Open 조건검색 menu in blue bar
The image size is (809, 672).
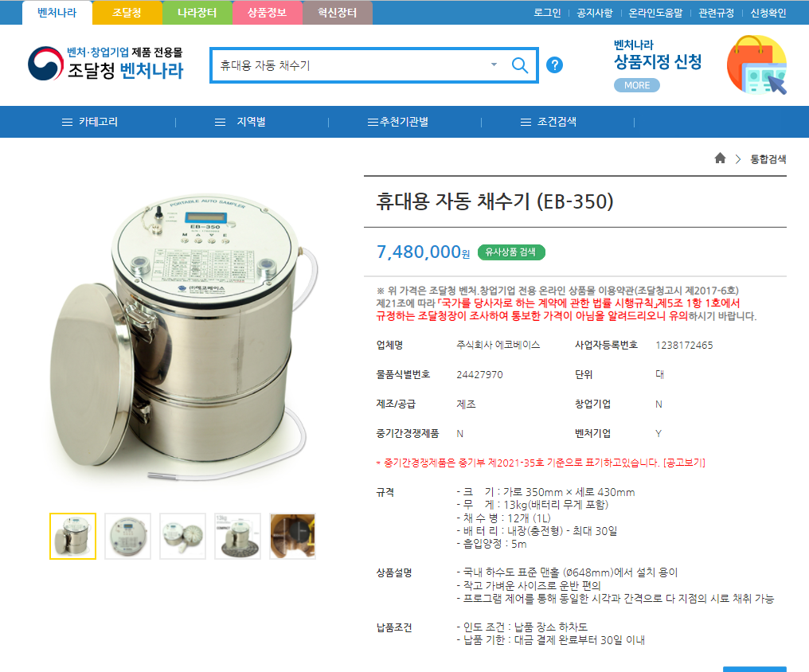549,122
